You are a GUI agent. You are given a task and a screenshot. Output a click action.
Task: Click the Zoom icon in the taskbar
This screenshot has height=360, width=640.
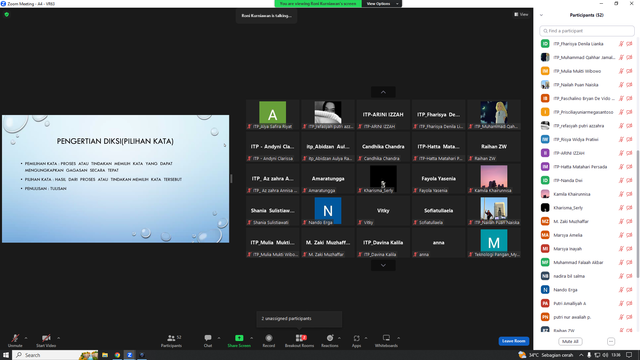coord(129,355)
